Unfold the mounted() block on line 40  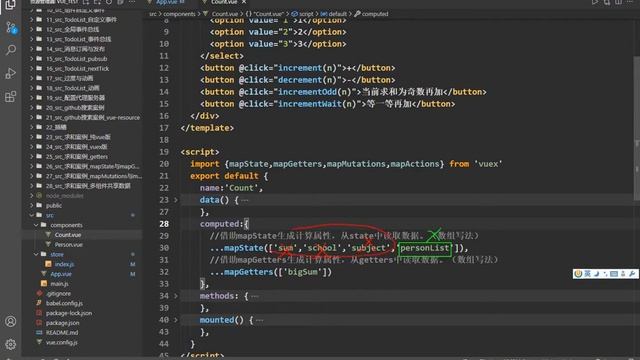[x=176, y=320]
